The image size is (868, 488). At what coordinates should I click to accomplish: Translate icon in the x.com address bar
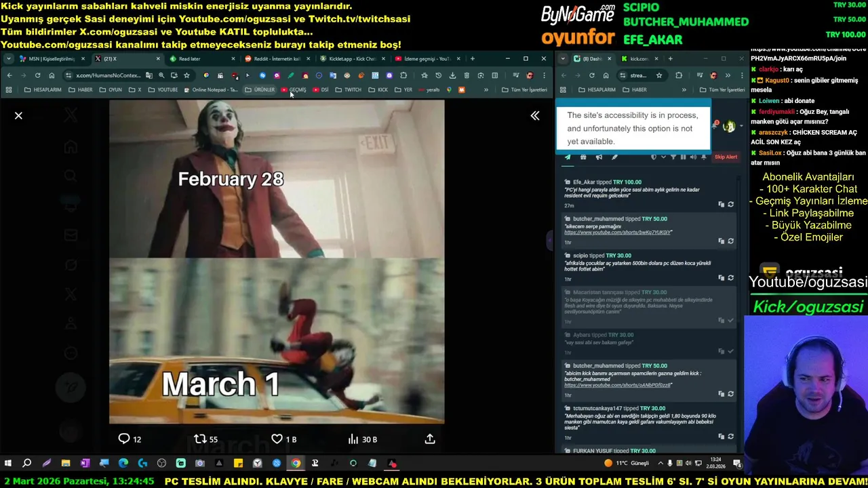(x=149, y=75)
